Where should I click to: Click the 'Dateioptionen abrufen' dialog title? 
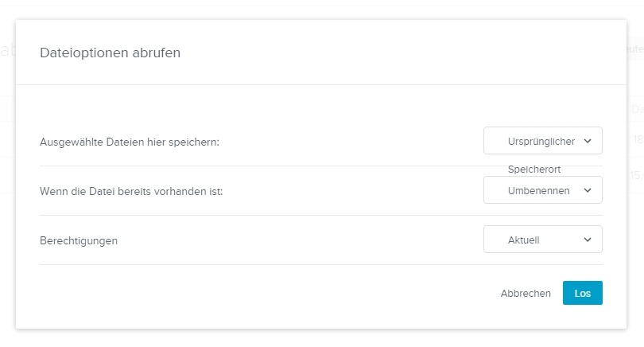(111, 53)
